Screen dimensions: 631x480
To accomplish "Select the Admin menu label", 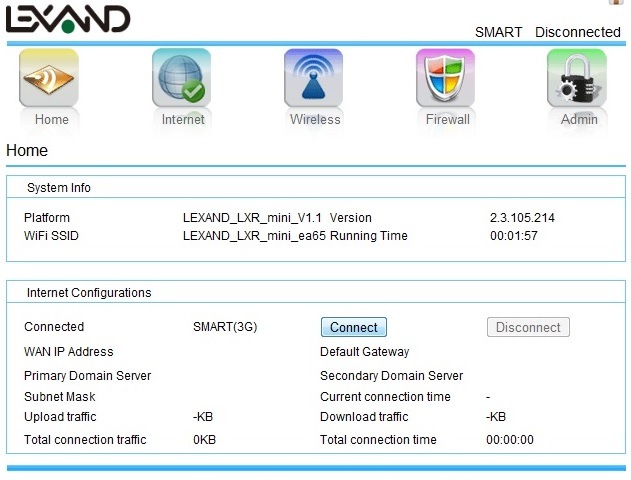I will pos(579,120).
